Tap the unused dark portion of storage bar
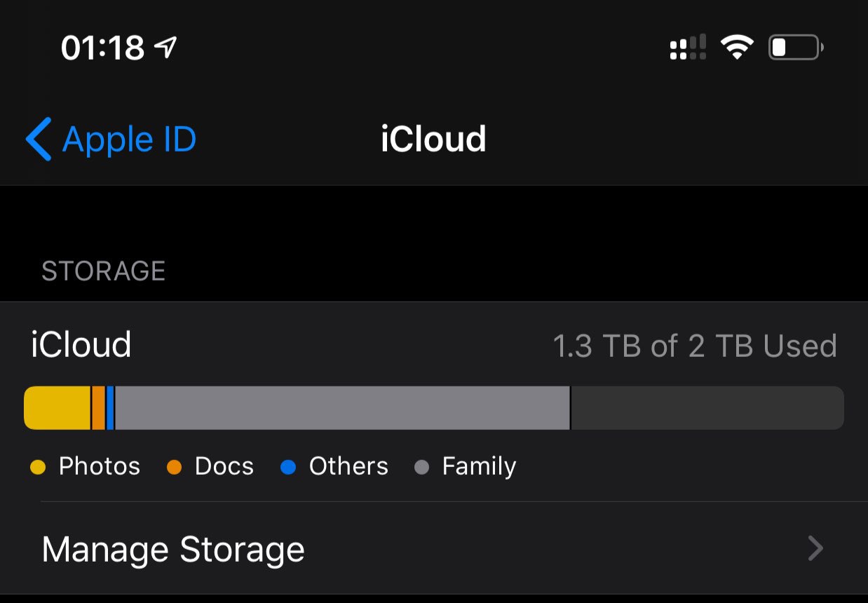868x603 pixels. (707, 407)
